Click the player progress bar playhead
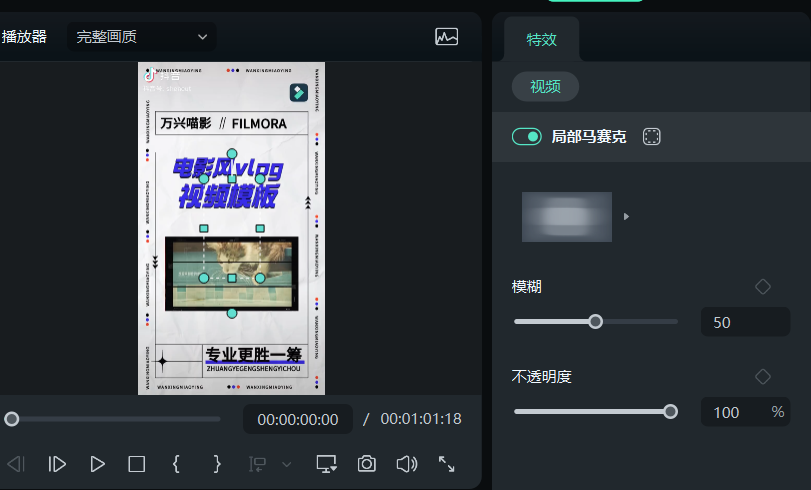Screen dimensions: 811x490 (11, 419)
